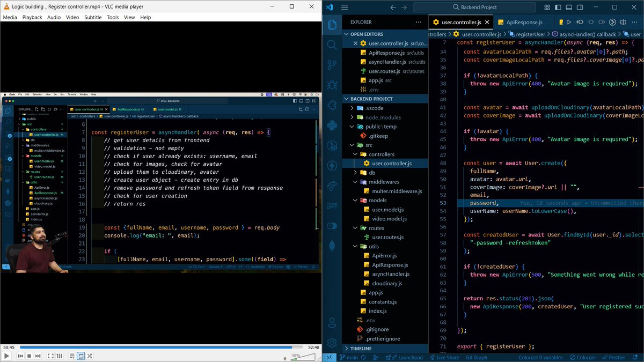Click VLC seek progress bar
The image size is (644, 362).
(160, 347)
